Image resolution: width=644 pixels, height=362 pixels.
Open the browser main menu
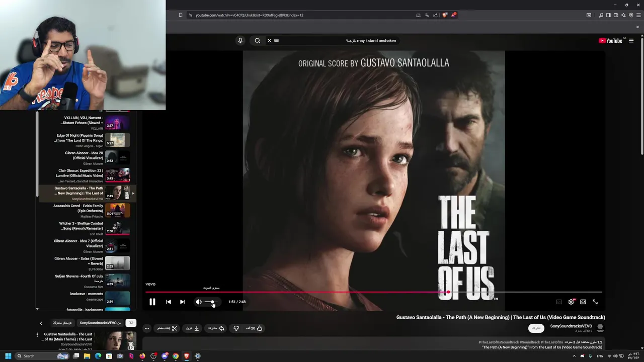tap(638, 15)
